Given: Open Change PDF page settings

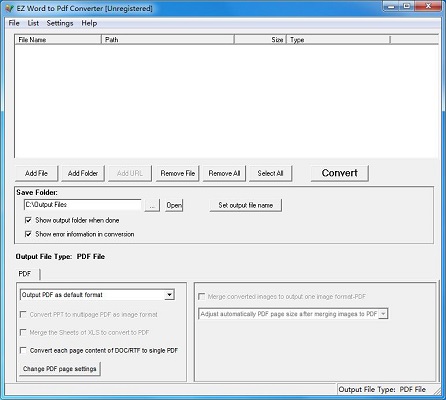Looking at the screenshot, I should (x=60, y=369).
